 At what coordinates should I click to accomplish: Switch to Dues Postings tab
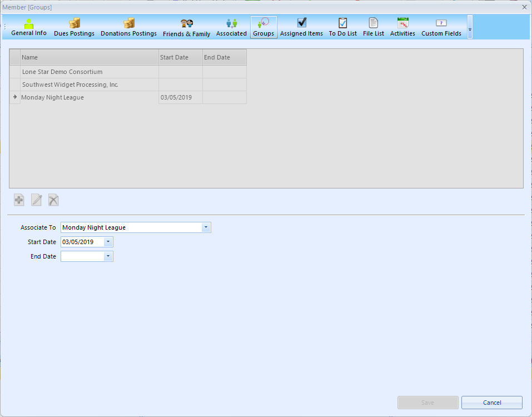(74, 27)
